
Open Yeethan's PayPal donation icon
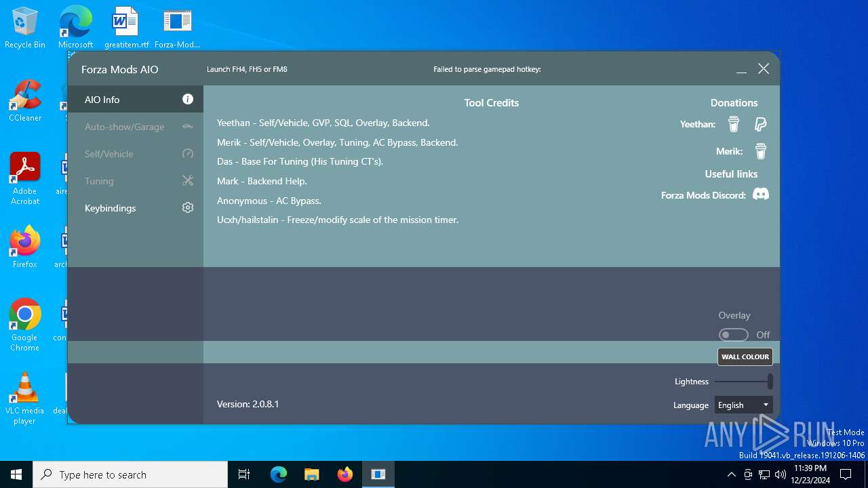pos(761,124)
